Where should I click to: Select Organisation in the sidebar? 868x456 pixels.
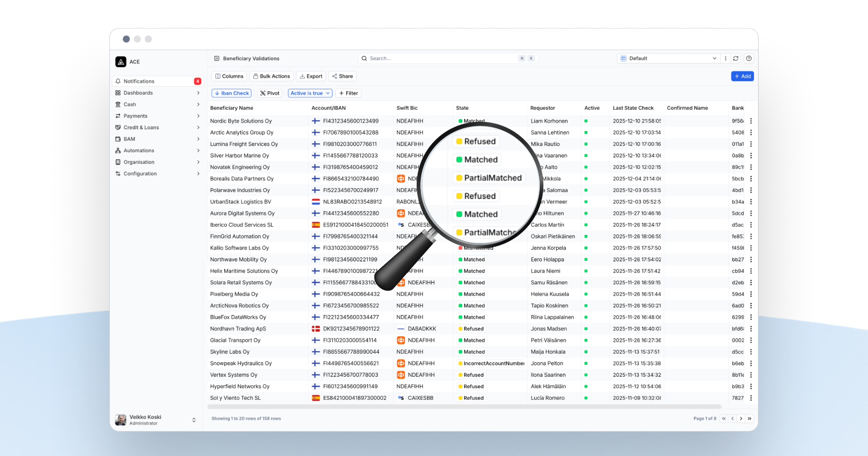coord(158,162)
